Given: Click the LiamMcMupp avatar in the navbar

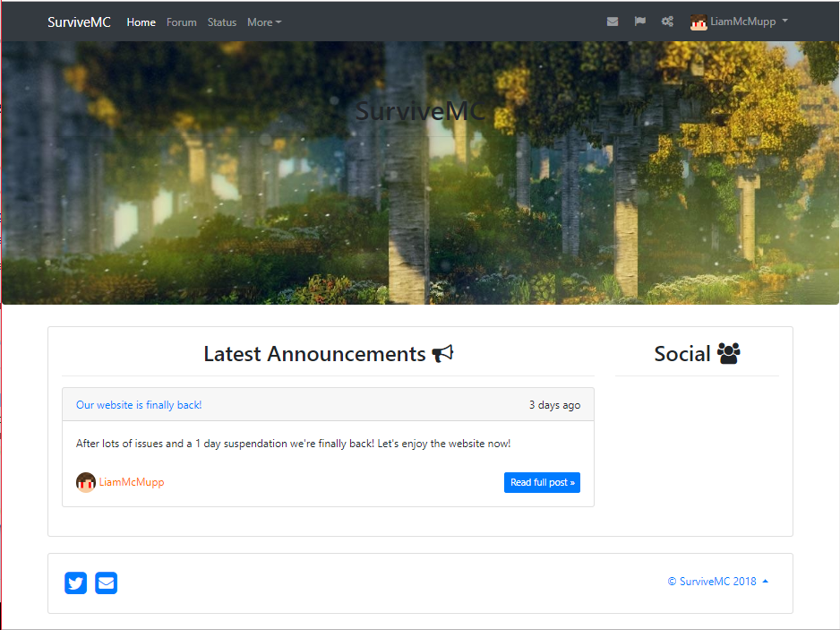Looking at the screenshot, I should coord(699,22).
